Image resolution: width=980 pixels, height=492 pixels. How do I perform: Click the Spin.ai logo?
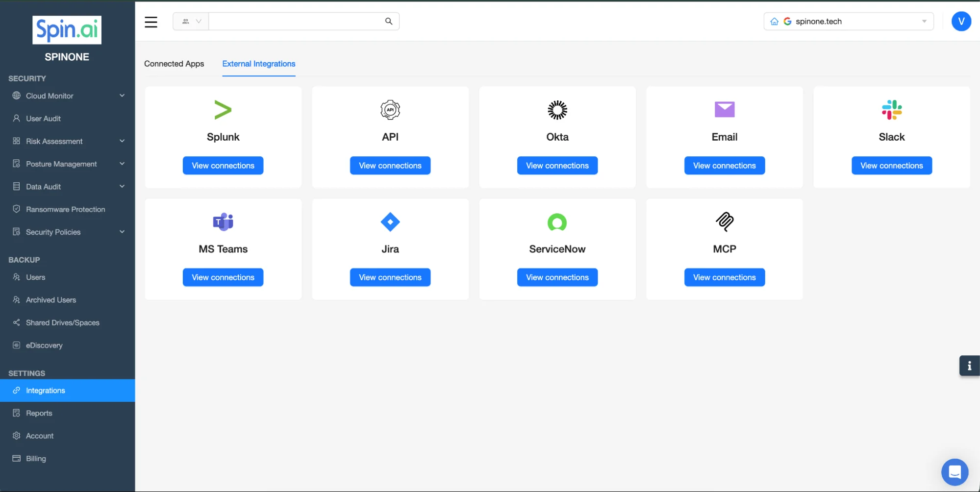click(x=67, y=30)
